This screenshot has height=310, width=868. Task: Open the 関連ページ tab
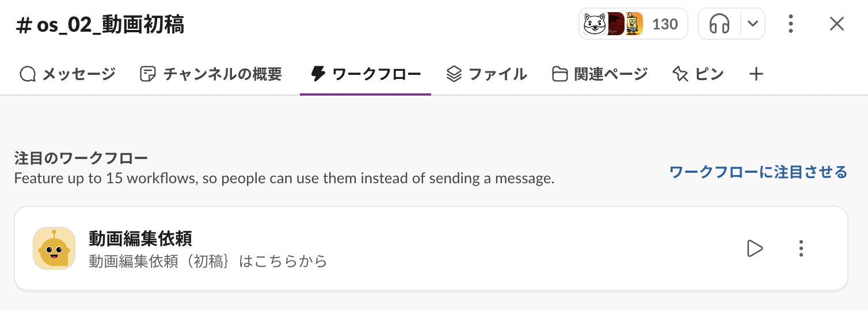[600, 74]
